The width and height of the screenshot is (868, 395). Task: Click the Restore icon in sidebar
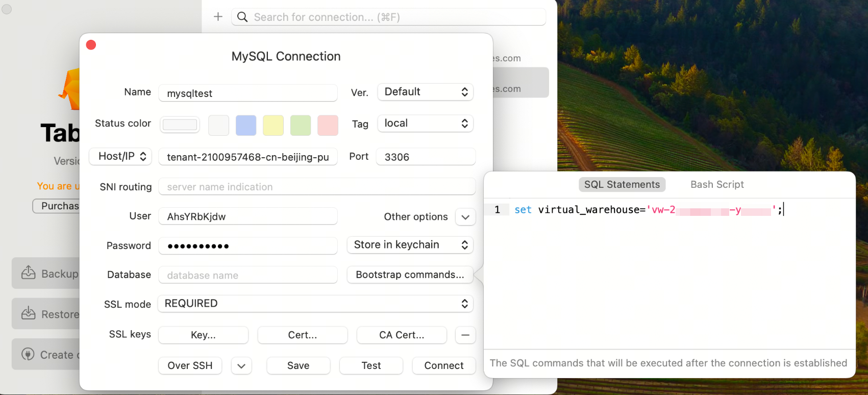28,313
